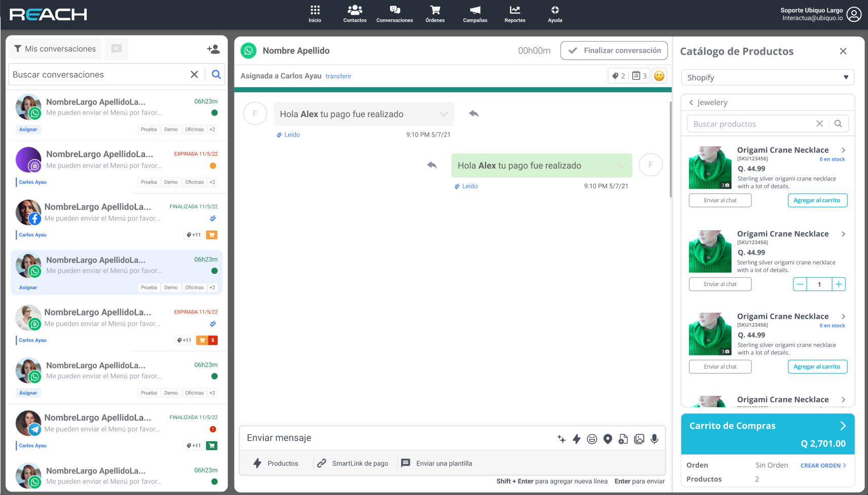Click the search icon for conversations

tap(216, 75)
